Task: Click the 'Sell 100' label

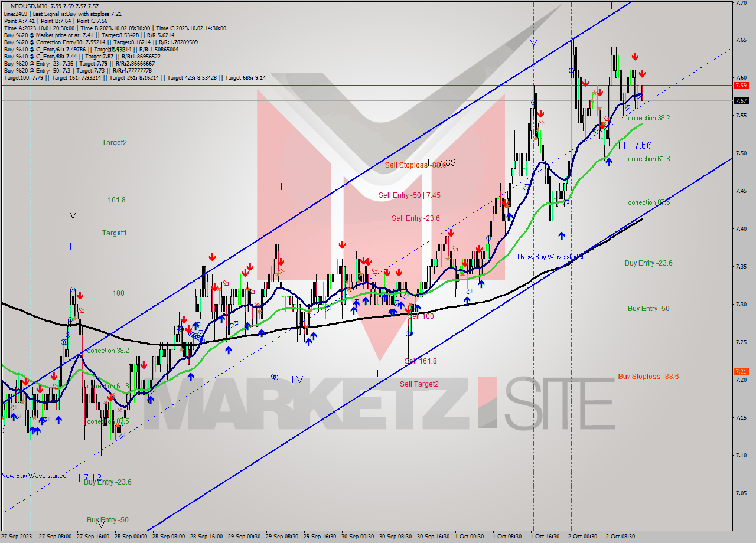Action: (421, 316)
